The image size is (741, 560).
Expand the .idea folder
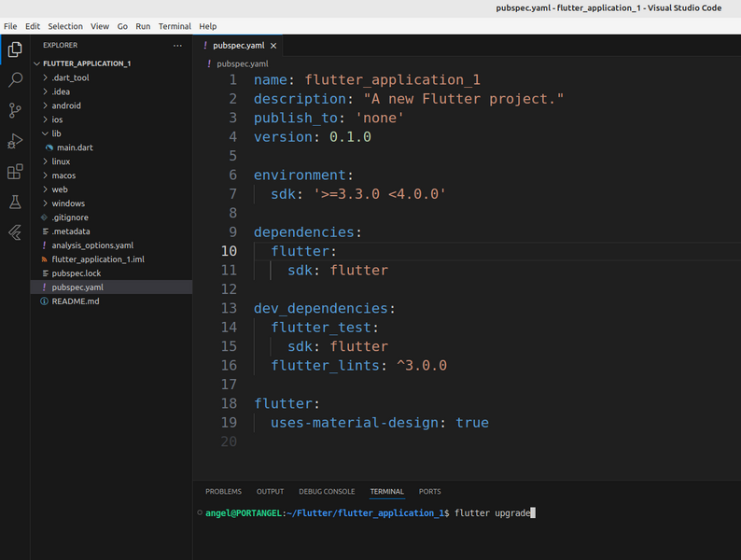point(46,91)
